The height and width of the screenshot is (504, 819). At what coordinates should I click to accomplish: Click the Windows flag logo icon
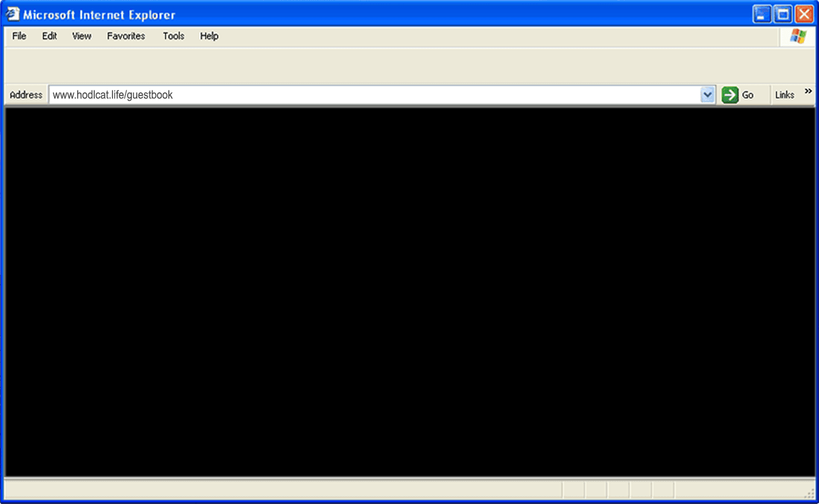coord(798,36)
